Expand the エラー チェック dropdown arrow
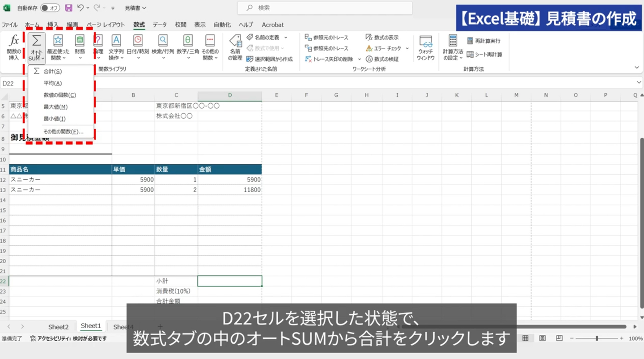Screen dimensions: 644x359 tap(407, 48)
